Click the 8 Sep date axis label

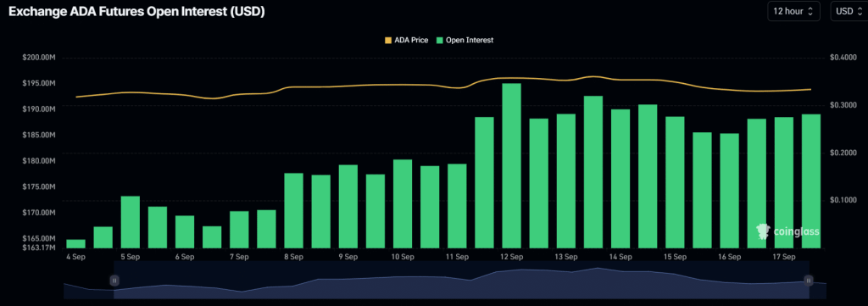coord(293,258)
